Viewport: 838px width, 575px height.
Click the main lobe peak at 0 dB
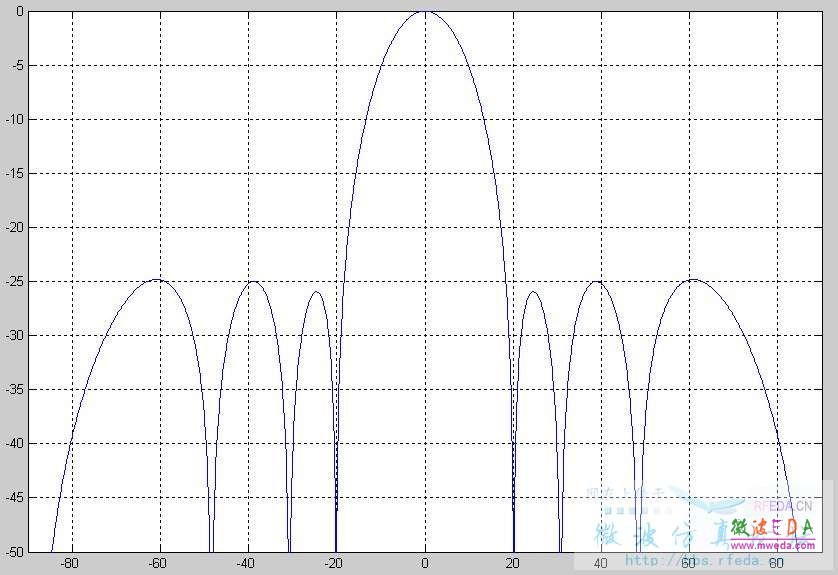[425, 12]
